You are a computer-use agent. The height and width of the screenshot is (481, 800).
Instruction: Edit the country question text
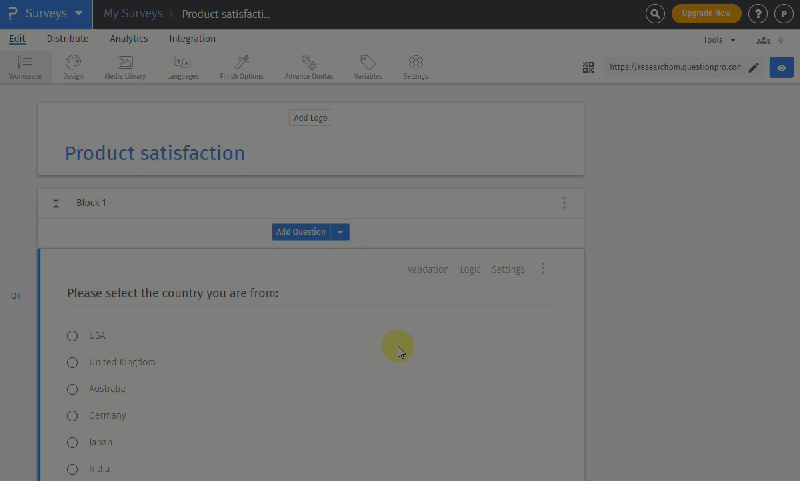click(x=173, y=293)
